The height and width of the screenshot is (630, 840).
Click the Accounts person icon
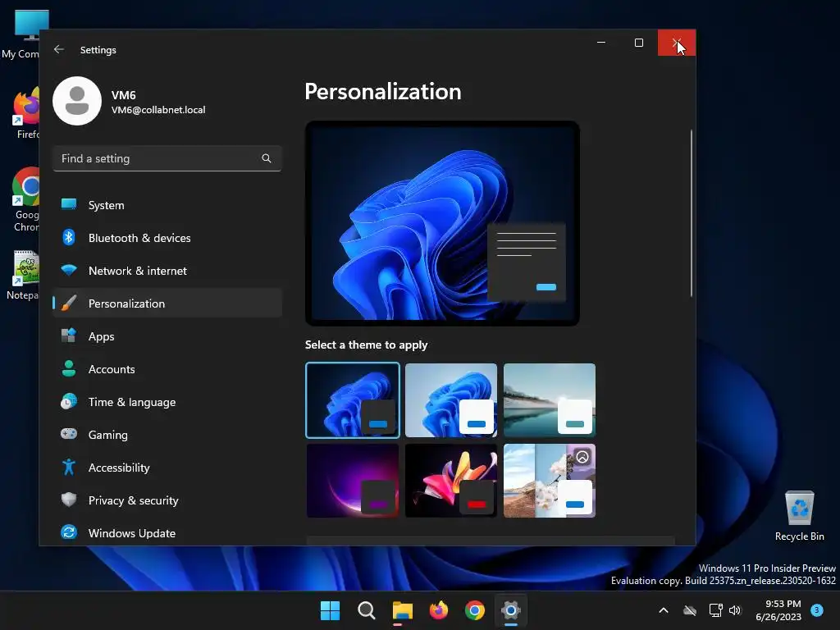tap(69, 368)
